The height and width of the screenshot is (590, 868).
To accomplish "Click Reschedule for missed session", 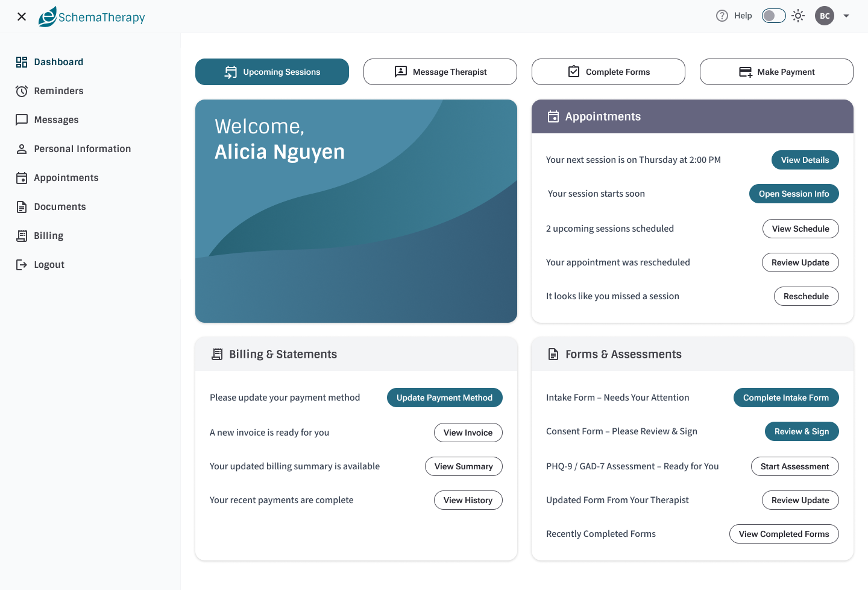I will pos(807,296).
